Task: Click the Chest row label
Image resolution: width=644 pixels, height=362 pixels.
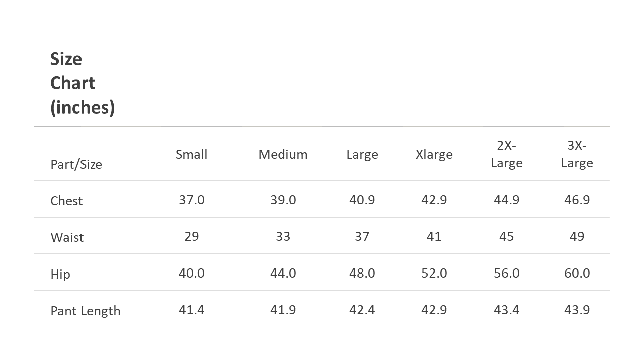Action: coord(66,201)
